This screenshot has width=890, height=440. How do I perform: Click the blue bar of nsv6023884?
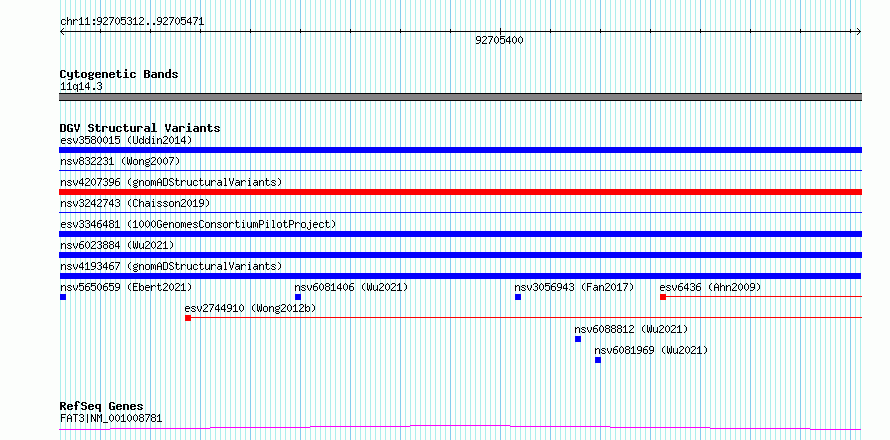pyautogui.click(x=460, y=255)
